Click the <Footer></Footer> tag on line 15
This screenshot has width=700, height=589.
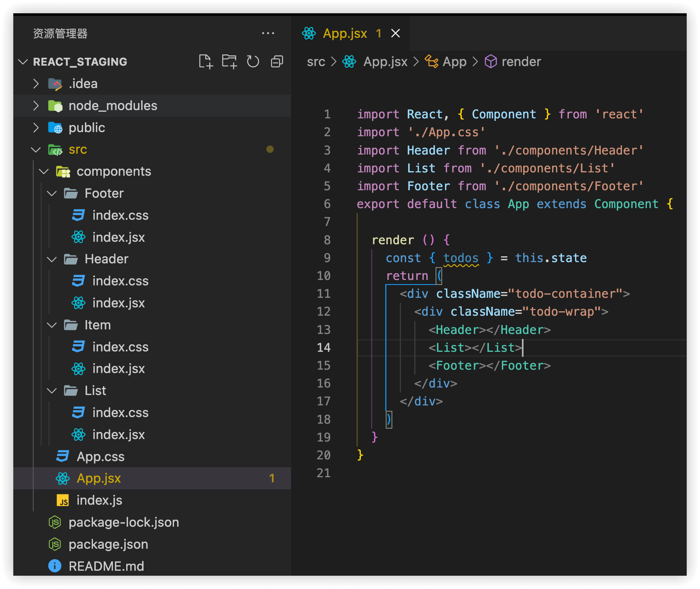tap(490, 366)
